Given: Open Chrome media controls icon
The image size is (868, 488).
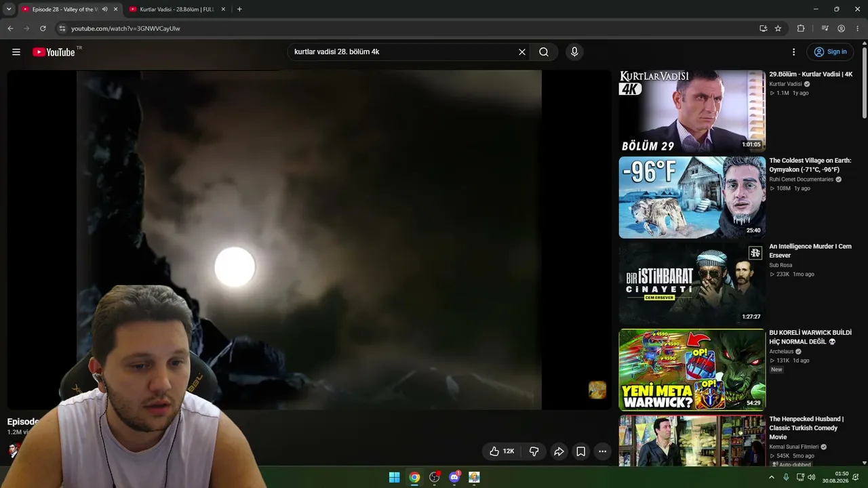Looking at the screenshot, I should pyautogui.click(x=825, y=28).
